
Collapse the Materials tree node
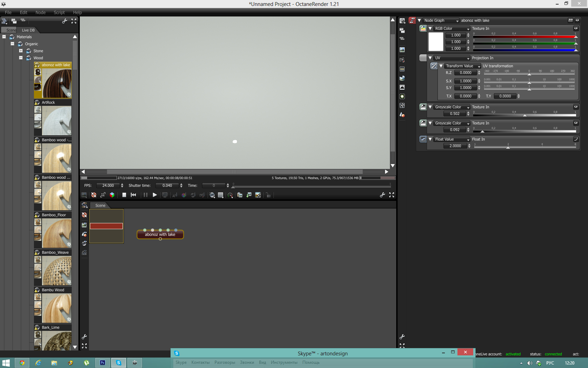coord(4,37)
